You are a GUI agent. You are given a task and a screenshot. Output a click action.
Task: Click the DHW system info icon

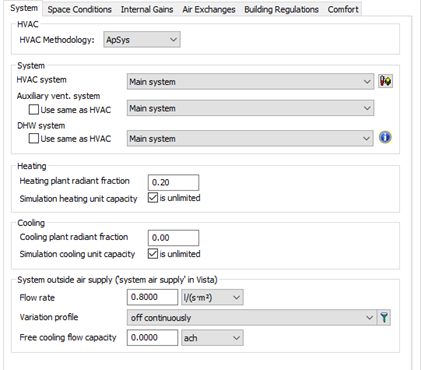pyautogui.click(x=385, y=137)
